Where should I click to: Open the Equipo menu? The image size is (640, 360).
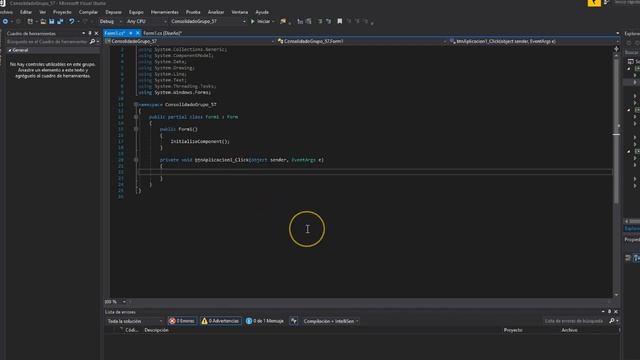(x=136, y=12)
